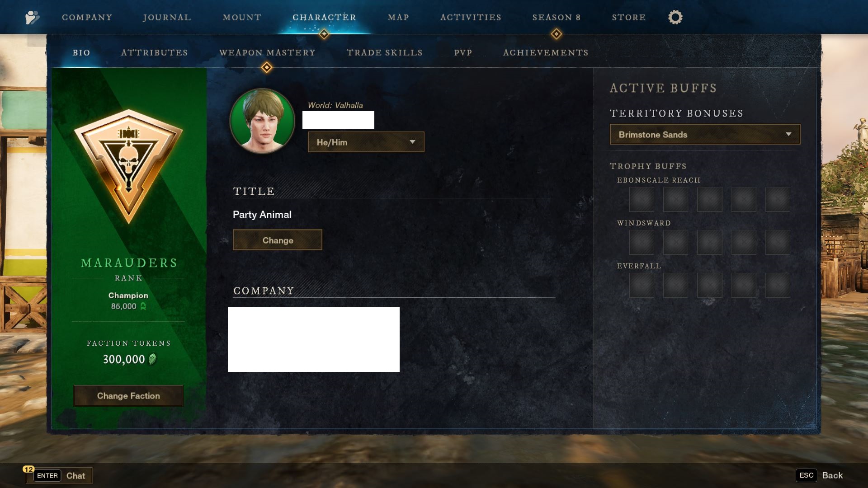This screenshot has height=488, width=868.
Task: Click the Change title button
Action: pos(278,240)
